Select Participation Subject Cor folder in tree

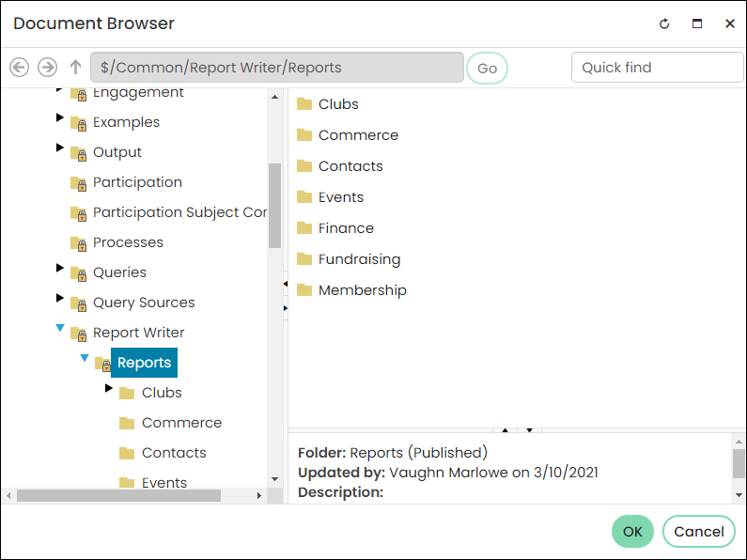point(179,212)
